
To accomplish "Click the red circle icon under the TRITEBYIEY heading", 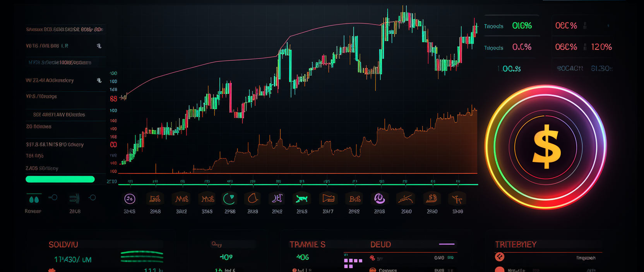I will (500, 257).
